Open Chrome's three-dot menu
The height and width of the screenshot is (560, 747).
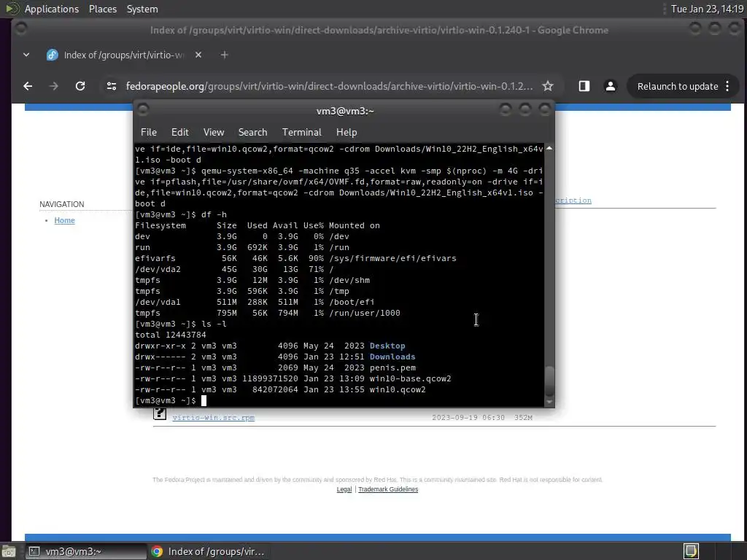tap(727, 86)
